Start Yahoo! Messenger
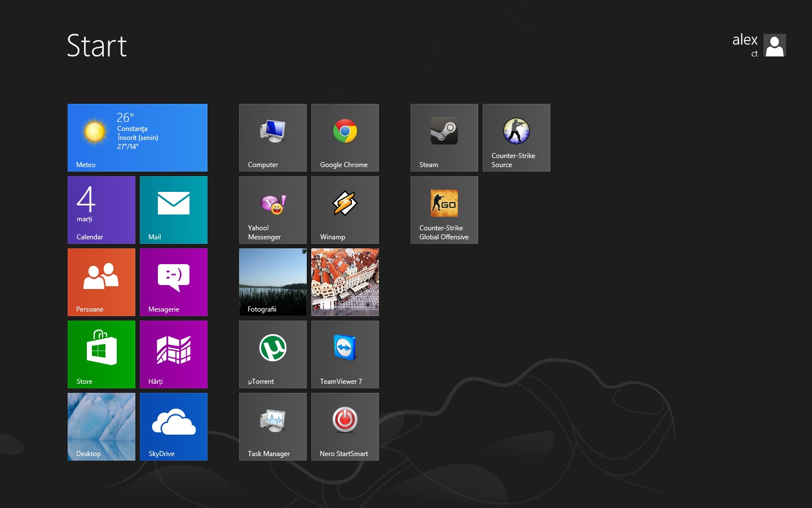The width and height of the screenshot is (812, 508). pos(273,210)
